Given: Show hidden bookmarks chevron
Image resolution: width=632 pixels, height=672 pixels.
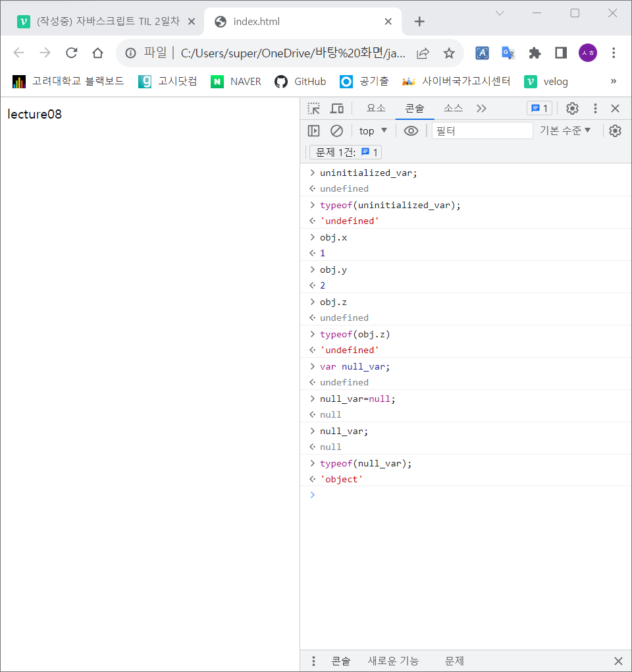Looking at the screenshot, I should point(614,81).
